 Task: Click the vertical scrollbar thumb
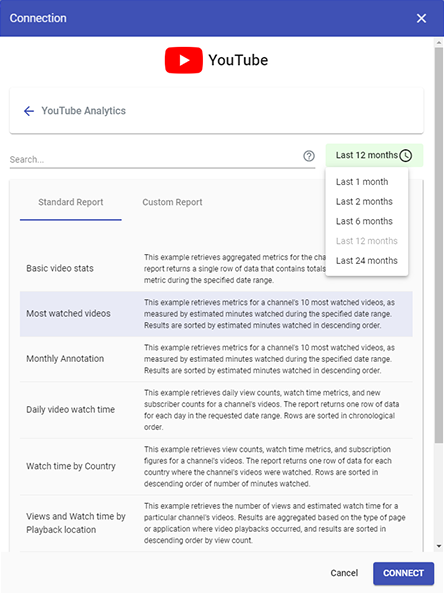click(439, 245)
